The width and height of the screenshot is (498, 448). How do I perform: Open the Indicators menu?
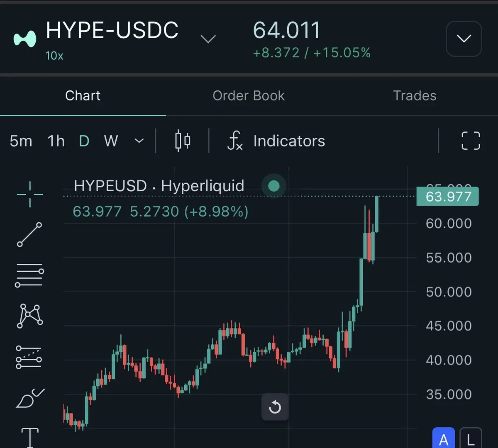(289, 141)
